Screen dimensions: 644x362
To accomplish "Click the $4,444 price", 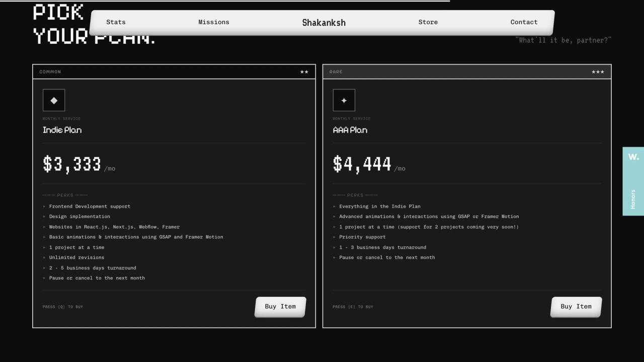I will tap(362, 164).
